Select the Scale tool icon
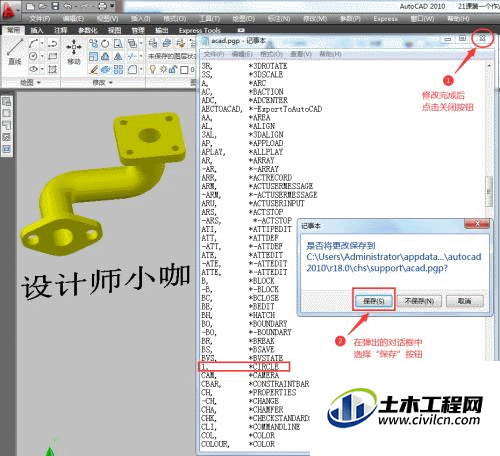Screen dimensions: 500x456 tap(93, 56)
